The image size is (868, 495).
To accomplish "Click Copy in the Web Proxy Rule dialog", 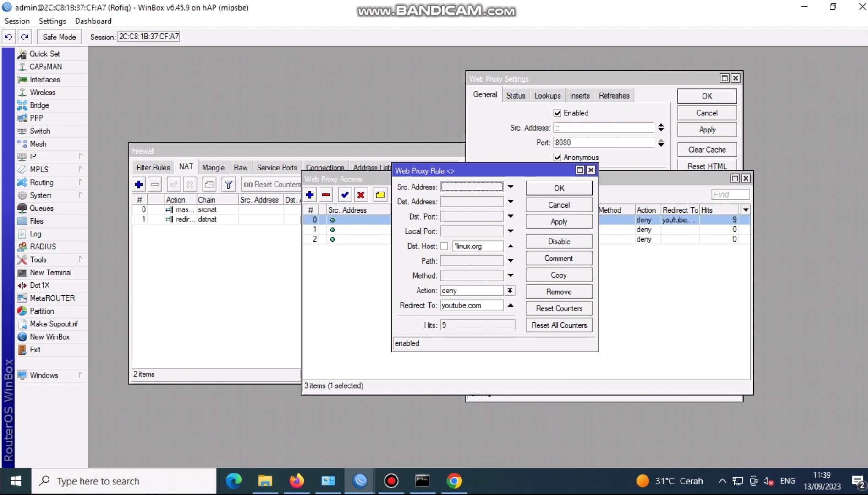I will (x=559, y=275).
